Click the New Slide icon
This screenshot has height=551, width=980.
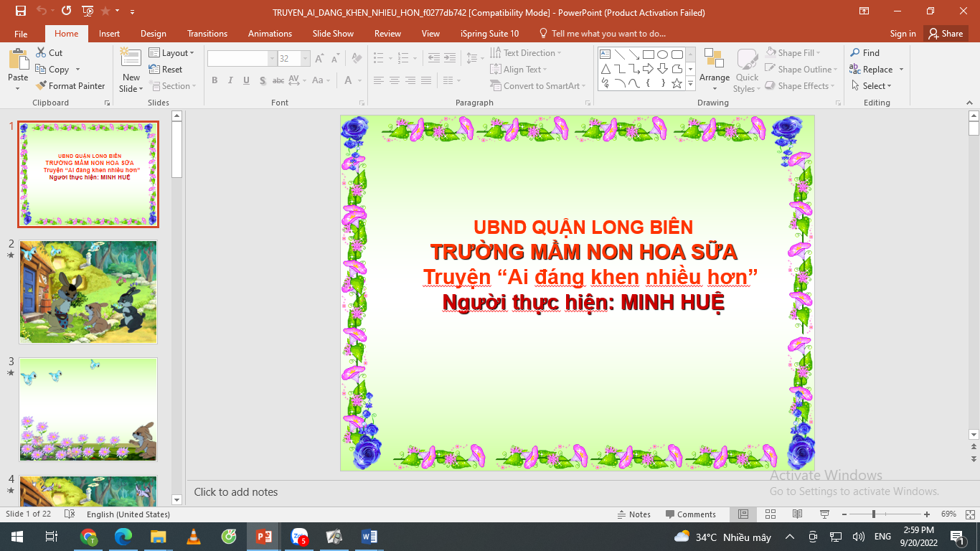pyautogui.click(x=131, y=59)
